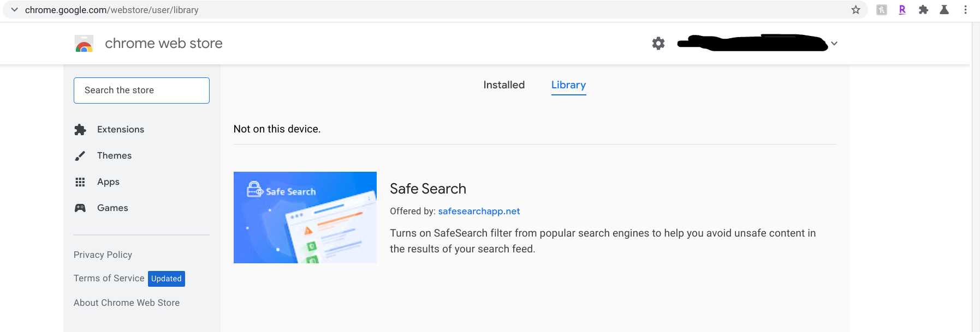Open the settings gear icon
The height and width of the screenshot is (332, 980).
tap(658, 44)
